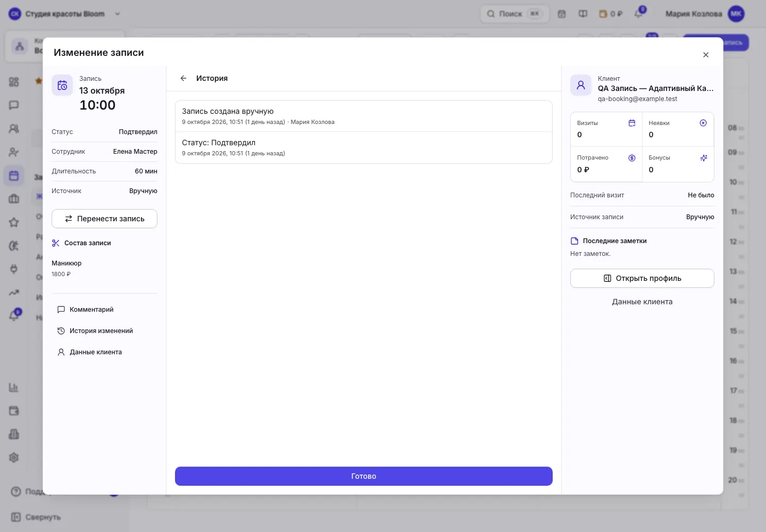Click the 60 мин duration value
This screenshot has width=766, height=532.
click(x=146, y=171)
